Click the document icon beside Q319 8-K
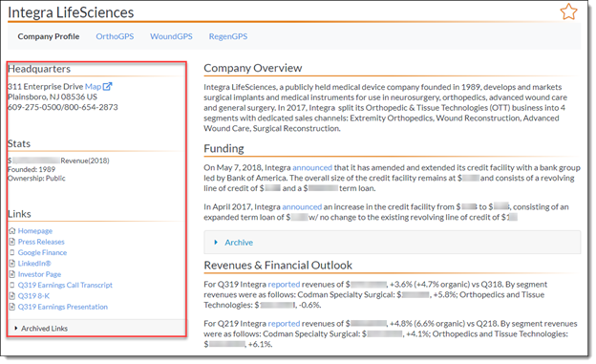The height and width of the screenshot is (364, 596). click(12, 296)
